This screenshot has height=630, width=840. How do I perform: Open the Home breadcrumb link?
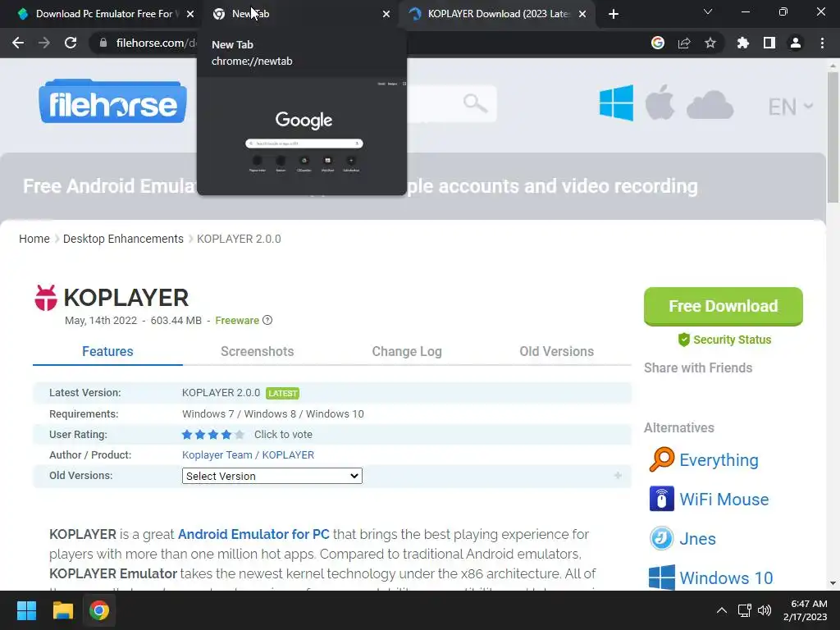point(34,239)
